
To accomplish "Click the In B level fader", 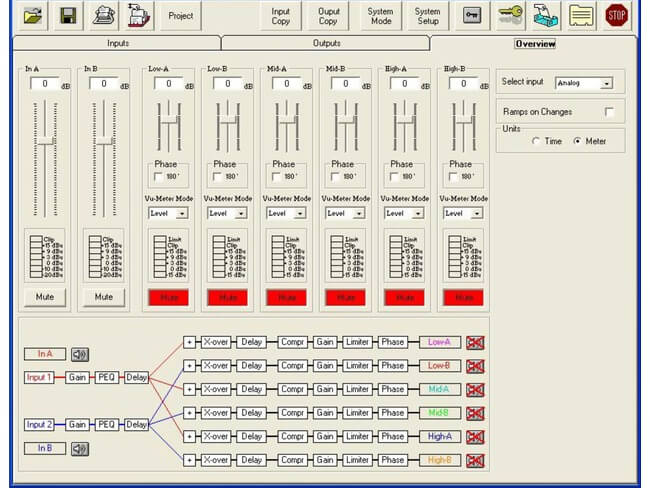I will click(x=103, y=139).
